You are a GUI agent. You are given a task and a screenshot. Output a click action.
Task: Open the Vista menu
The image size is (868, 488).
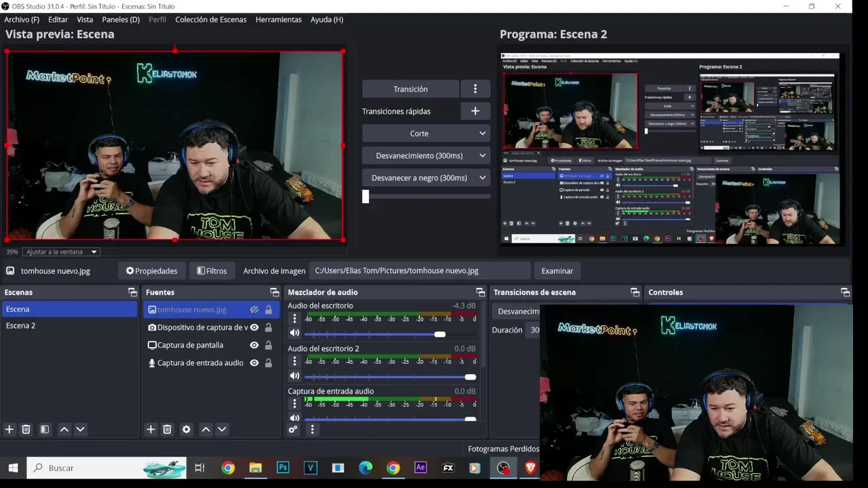point(85,20)
